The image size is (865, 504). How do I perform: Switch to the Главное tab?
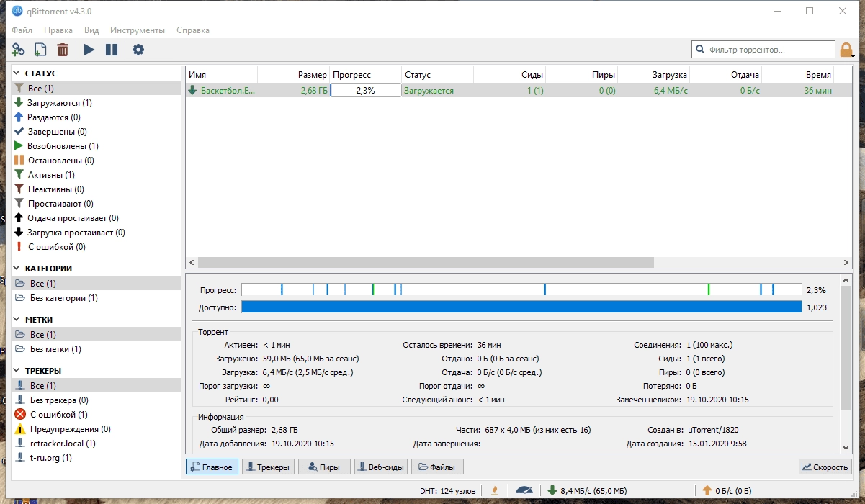212,467
